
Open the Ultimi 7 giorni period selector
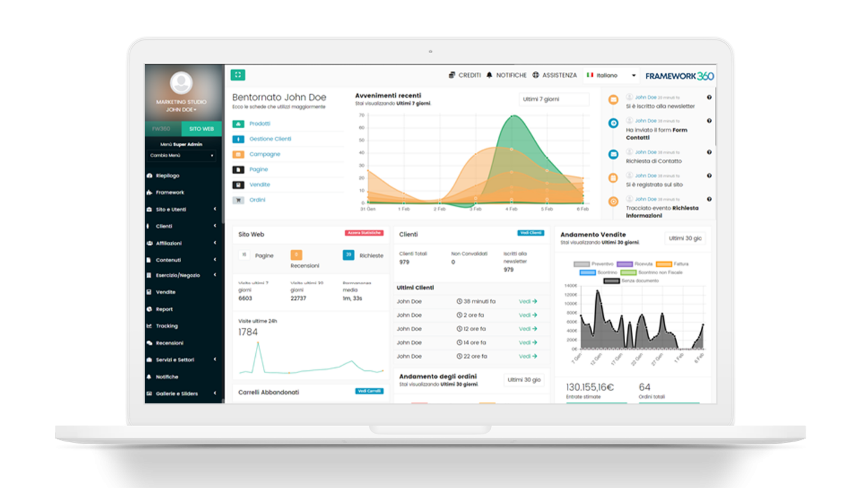tap(554, 99)
